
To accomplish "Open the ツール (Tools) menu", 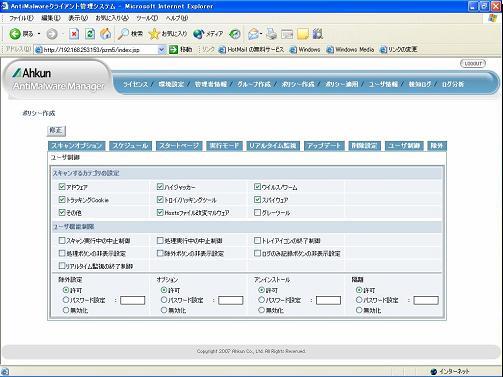I will (x=147, y=18).
